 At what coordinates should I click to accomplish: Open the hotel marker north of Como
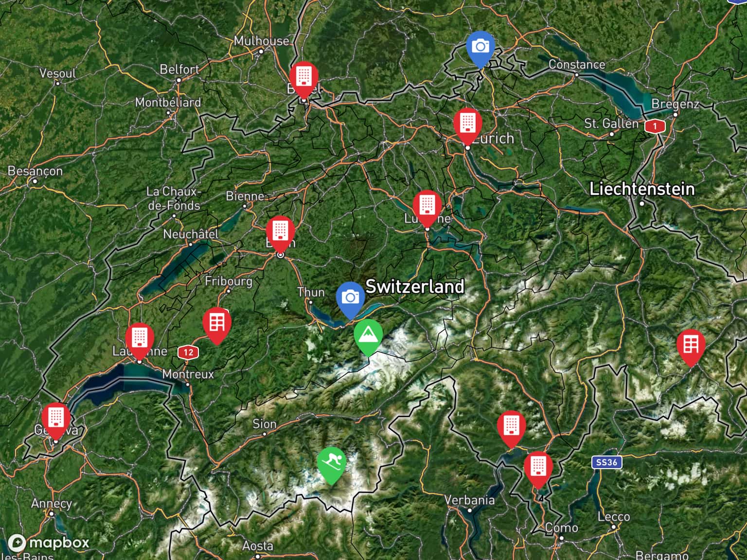(x=538, y=469)
